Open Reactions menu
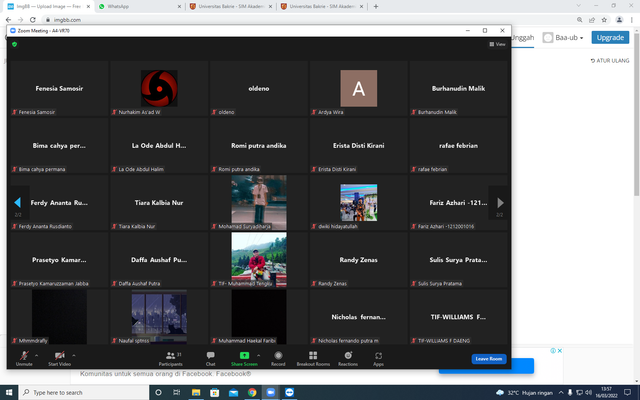This screenshot has width=640, height=400. (x=348, y=358)
